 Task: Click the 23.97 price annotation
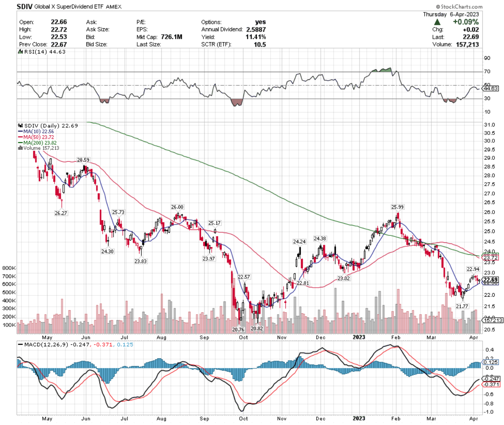209,258
